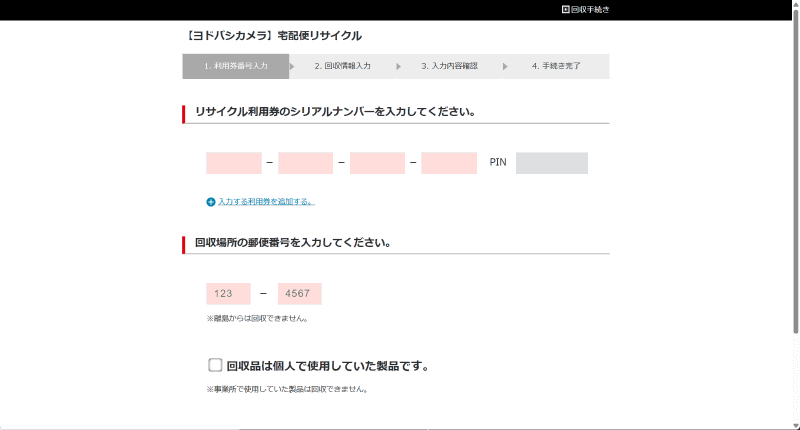The width and height of the screenshot is (800, 430).
Task: Click the plus icon beside 入力する利用券を追加する
Action: [211, 202]
